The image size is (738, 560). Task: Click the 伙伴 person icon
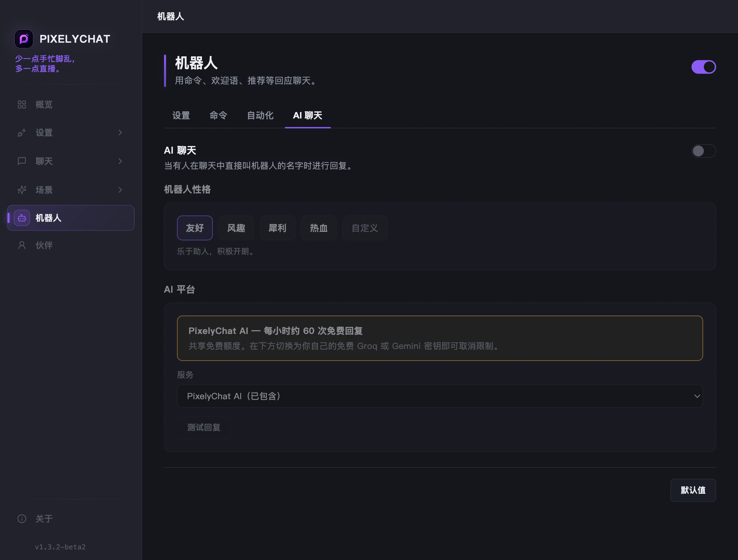click(22, 245)
